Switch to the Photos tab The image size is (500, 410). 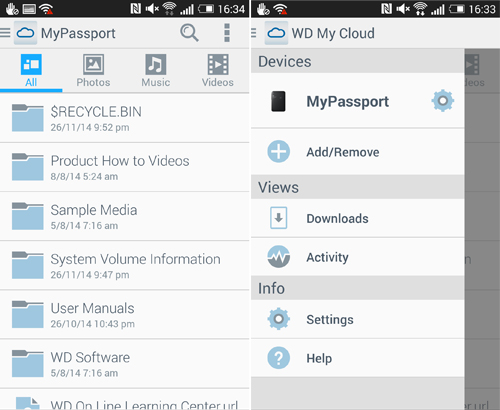93,71
